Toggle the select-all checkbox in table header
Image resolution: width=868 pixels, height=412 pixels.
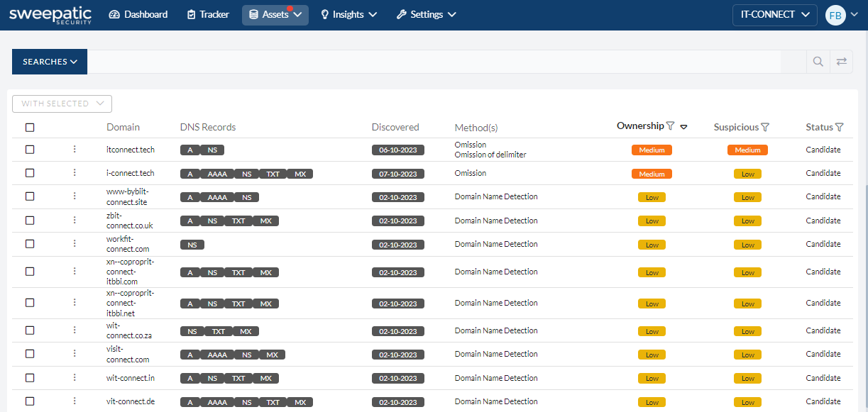pyautogui.click(x=30, y=128)
